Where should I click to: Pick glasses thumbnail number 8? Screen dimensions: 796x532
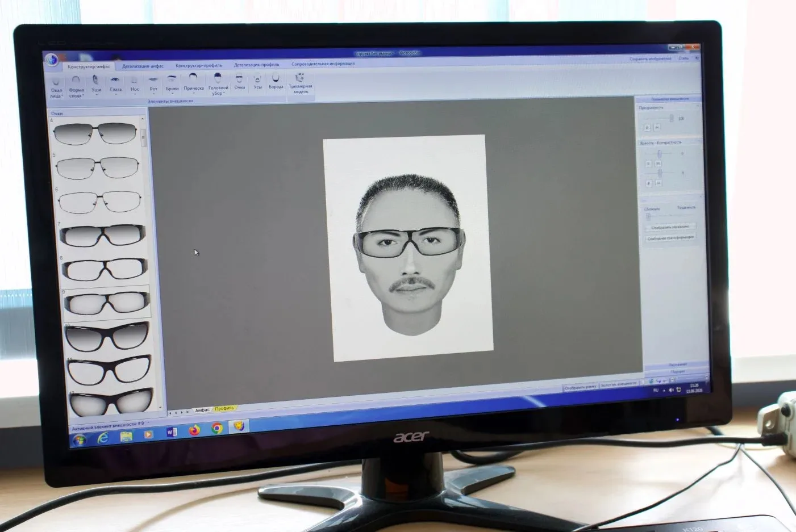(105, 269)
